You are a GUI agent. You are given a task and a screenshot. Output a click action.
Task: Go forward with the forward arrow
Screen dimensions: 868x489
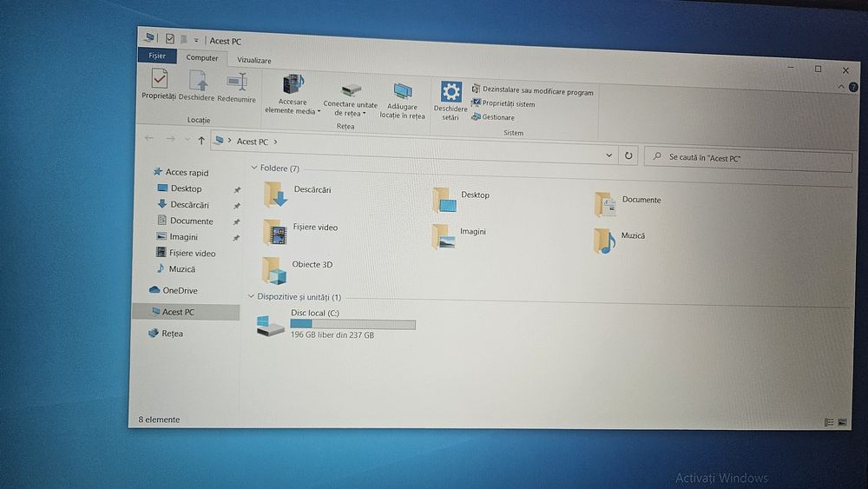pos(170,138)
